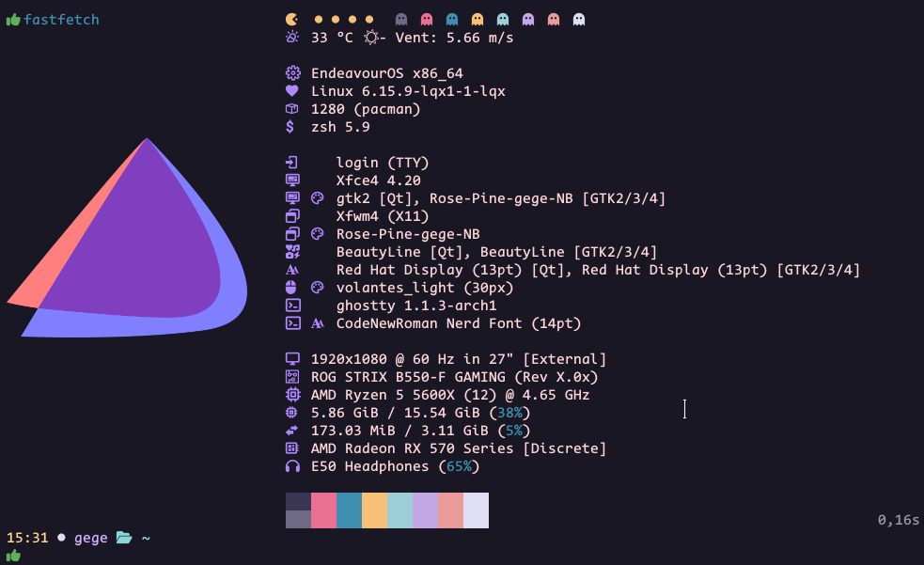Click the CPU icon beside AMD Ryzen 5
This screenshot has width=924, height=565.
point(293,395)
